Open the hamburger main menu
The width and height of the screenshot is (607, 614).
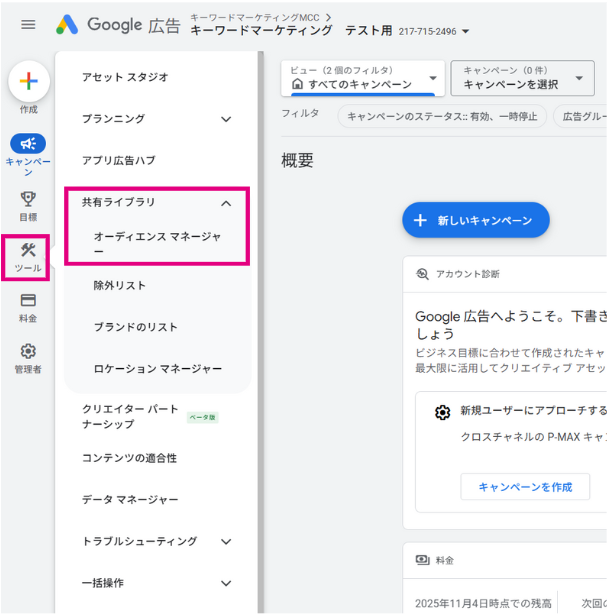[28, 25]
